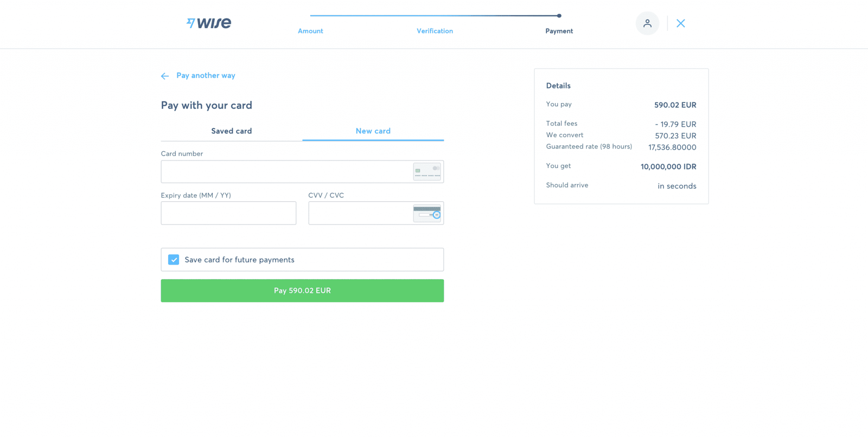Click the Should arrive label
868x437 pixels.
click(567, 185)
